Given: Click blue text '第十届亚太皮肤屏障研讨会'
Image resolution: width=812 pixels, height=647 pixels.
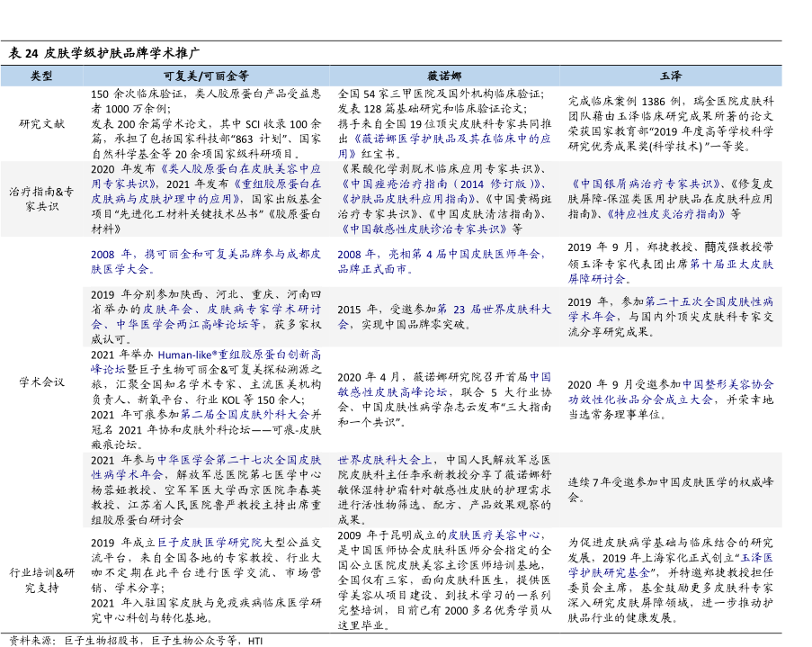Looking at the screenshot, I should (x=671, y=271).
